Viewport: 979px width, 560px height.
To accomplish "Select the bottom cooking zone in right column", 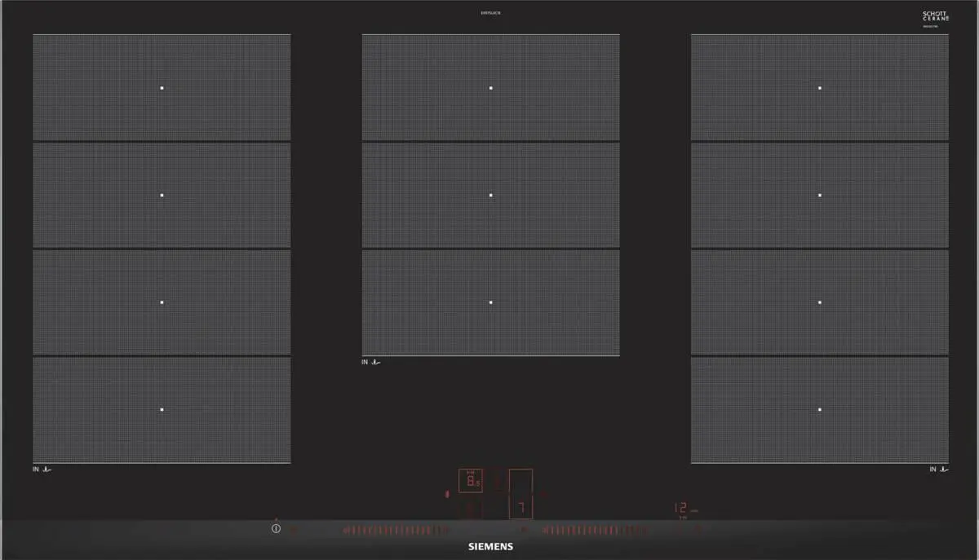I will point(820,410).
